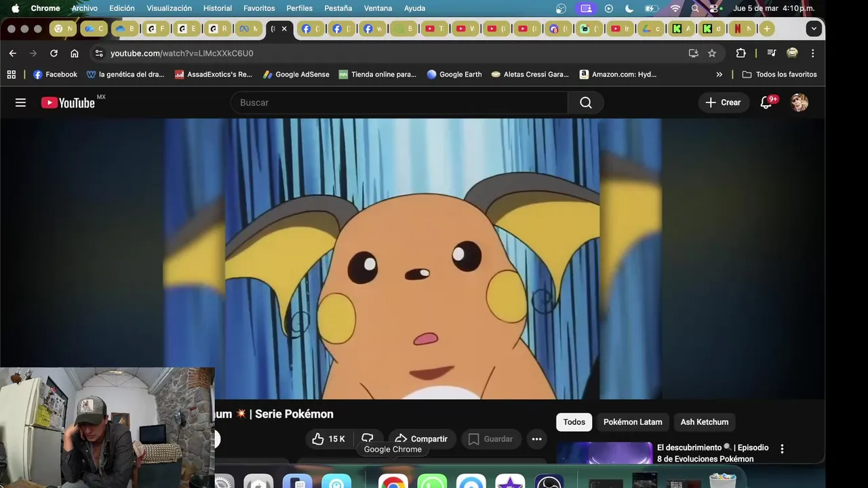Open the Crear create dropdown
The height and width of the screenshot is (488, 868).
click(723, 102)
